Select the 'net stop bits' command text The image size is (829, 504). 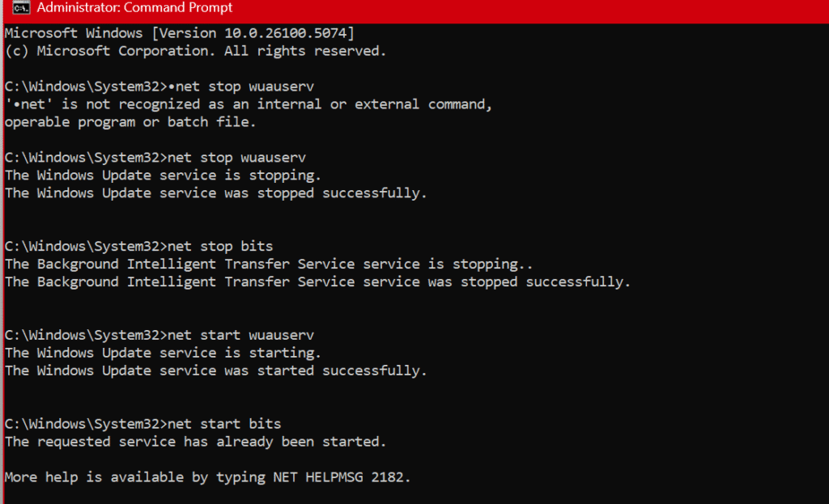[224, 246]
